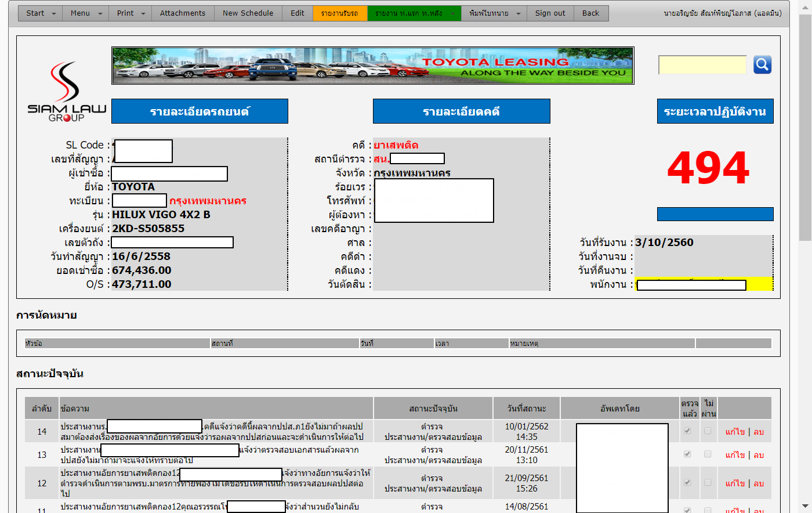
Task: Click the Toyota Leasing banner image
Action: (373, 66)
